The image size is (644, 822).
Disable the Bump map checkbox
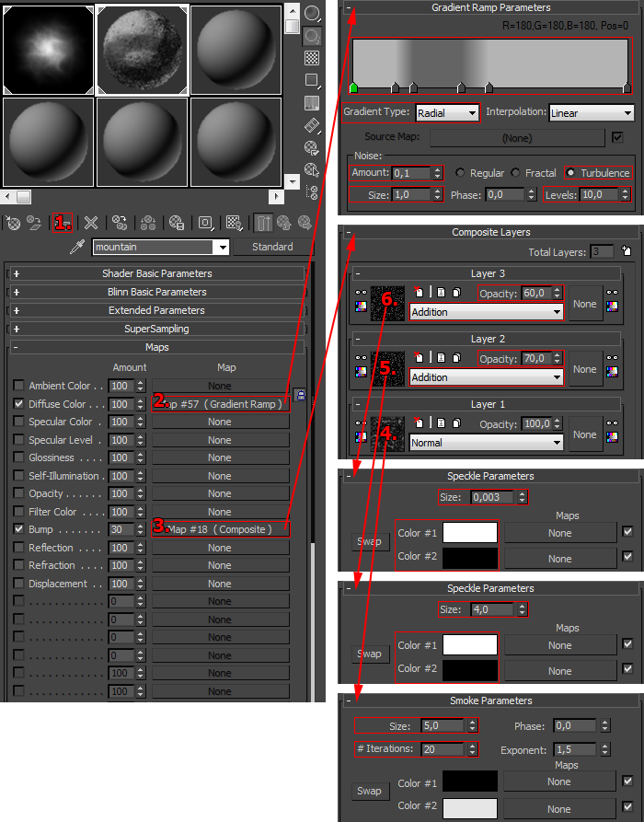click(19, 530)
